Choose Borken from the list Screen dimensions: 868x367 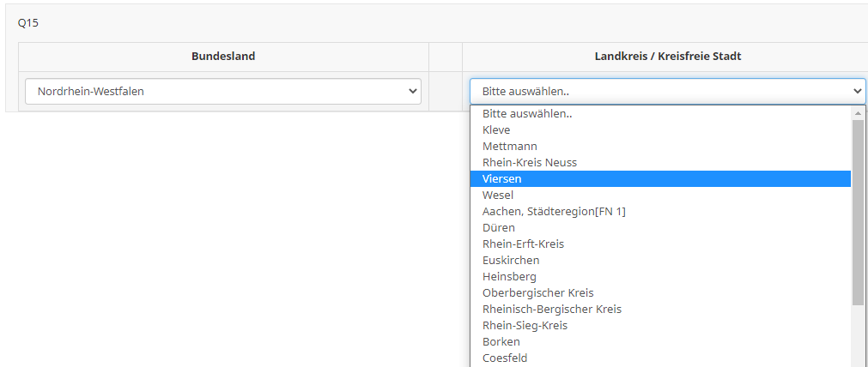click(501, 341)
